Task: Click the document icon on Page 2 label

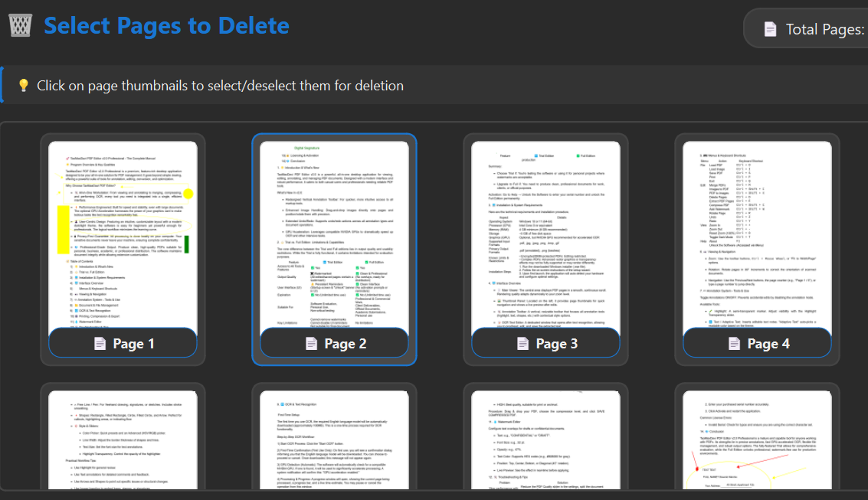Action: [x=311, y=344]
